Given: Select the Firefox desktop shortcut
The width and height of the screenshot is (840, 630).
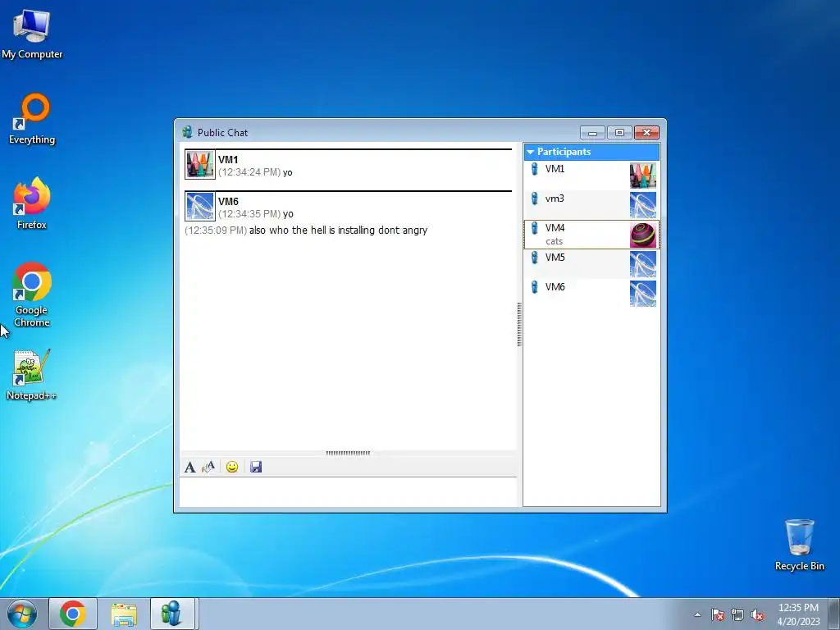Looking at the screenshot, I should point(32,203).
